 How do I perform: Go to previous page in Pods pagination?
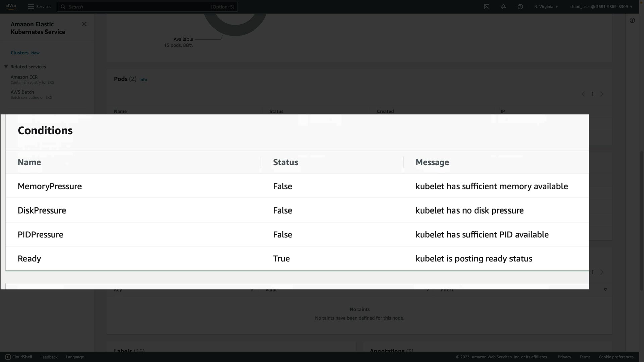pyautogui.click(x=583, y=94)
